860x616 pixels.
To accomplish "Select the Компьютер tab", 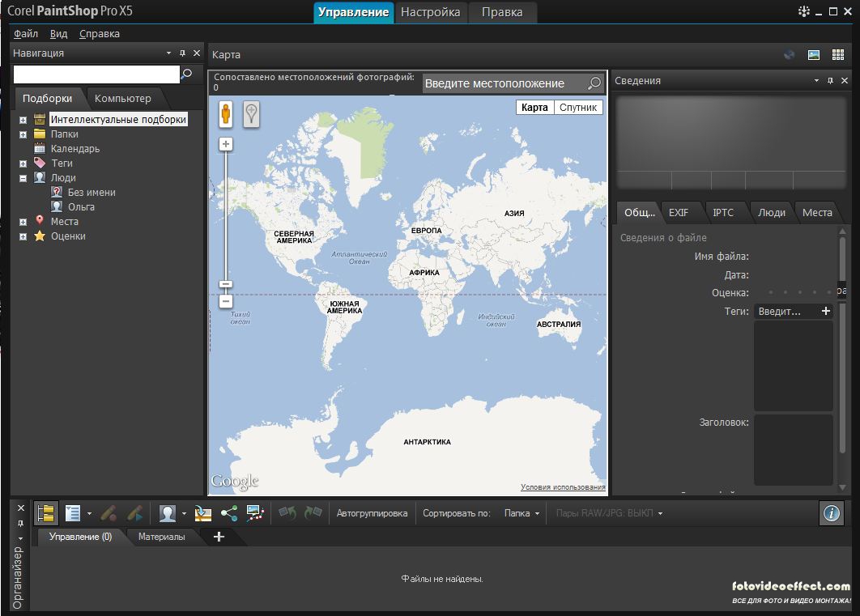I will [123, 99].
